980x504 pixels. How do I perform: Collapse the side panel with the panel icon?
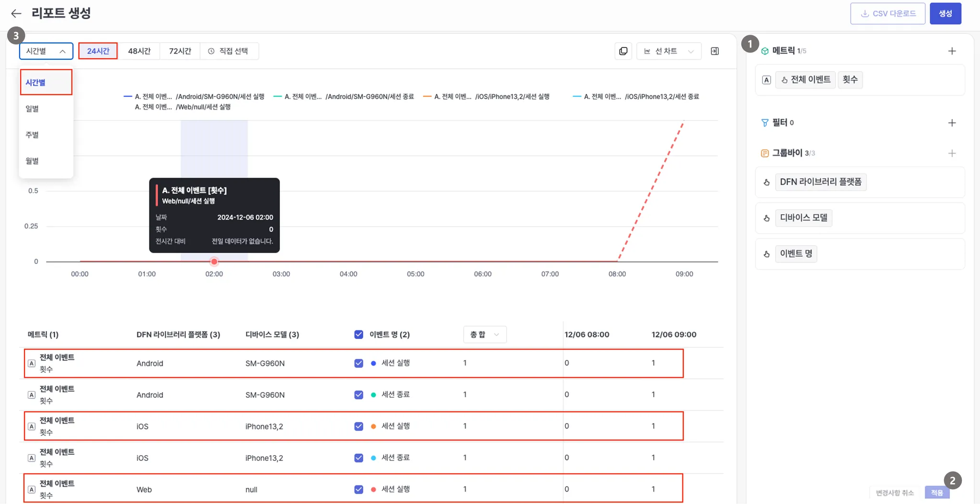pos(714,51)
